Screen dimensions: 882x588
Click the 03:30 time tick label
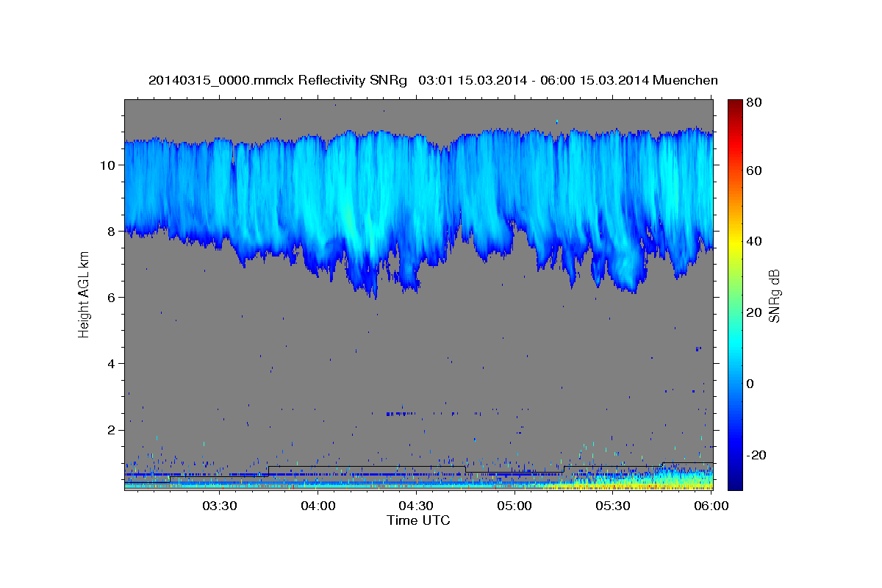tap(219, 506)
